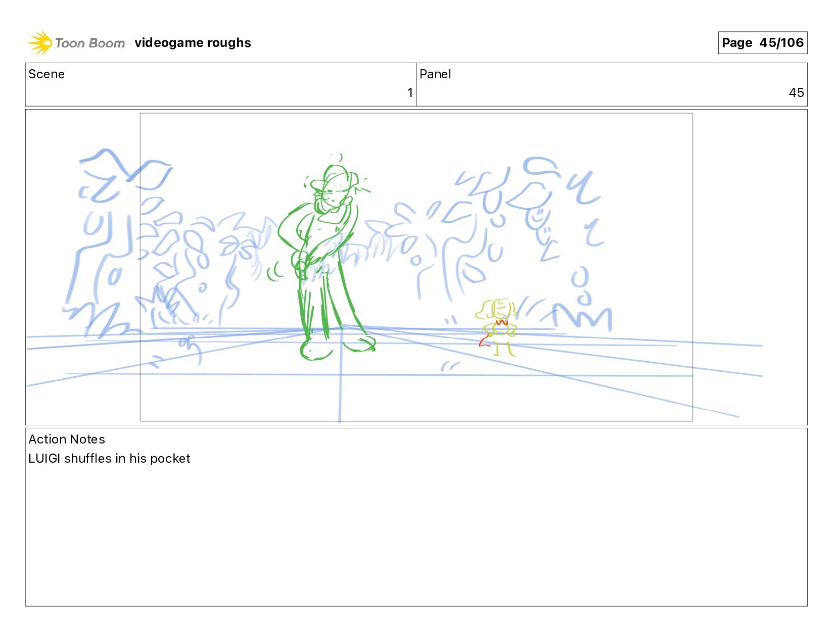Screen dimensions: 834x644
Task: Click the 'Panel' label
Action: [435, 74]
